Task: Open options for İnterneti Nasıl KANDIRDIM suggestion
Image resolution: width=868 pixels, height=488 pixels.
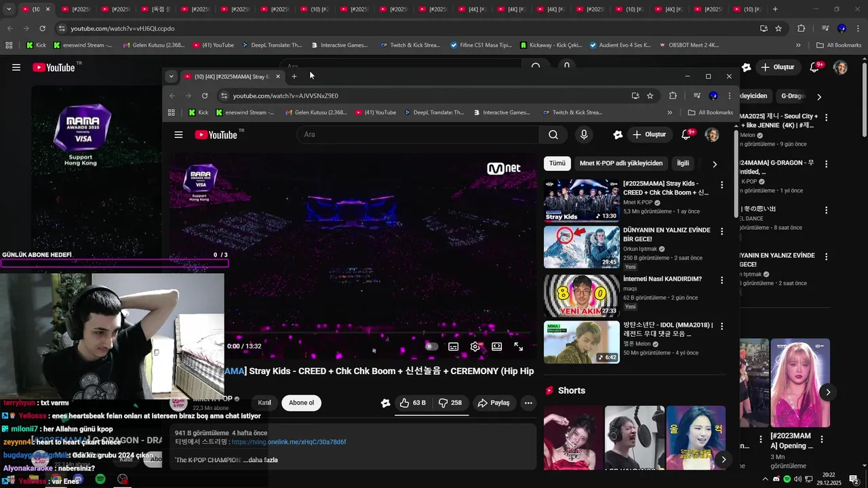Action: tap(722, 279)
